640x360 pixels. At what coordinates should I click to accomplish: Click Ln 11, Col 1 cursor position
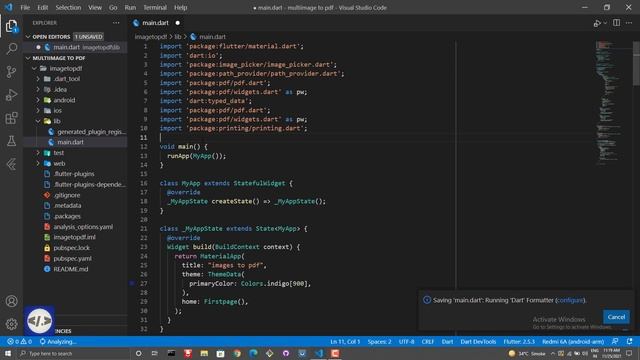[x=345, y=342]
